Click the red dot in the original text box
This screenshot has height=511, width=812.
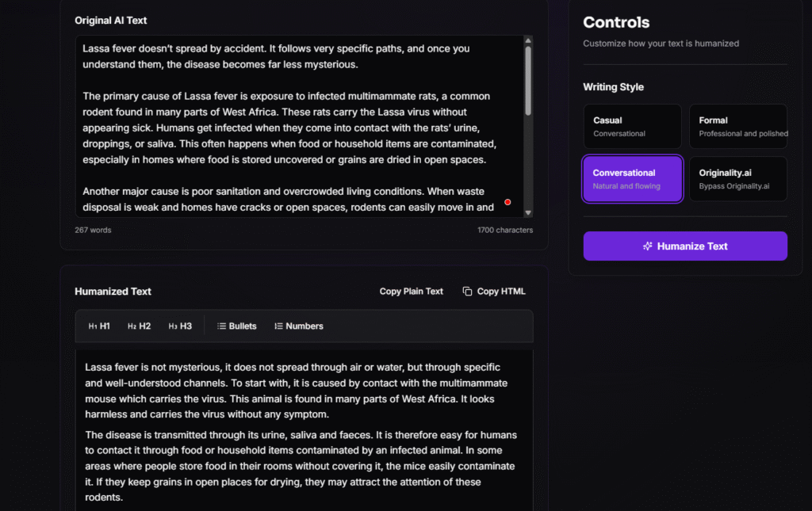(x=507, y=202)
